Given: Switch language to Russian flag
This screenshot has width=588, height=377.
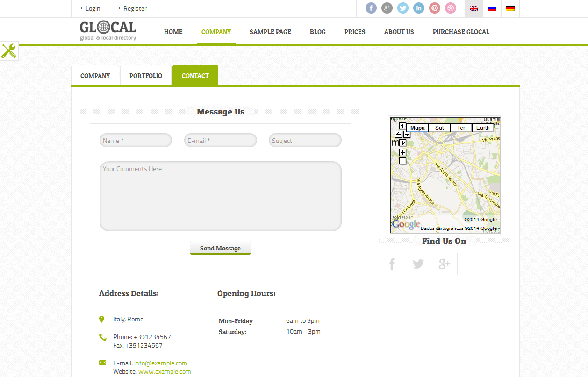Looking at the screenshot, I should (492, 8).
